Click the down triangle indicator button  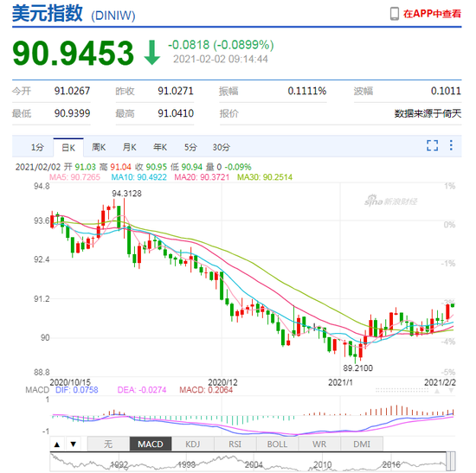(74, 444)
